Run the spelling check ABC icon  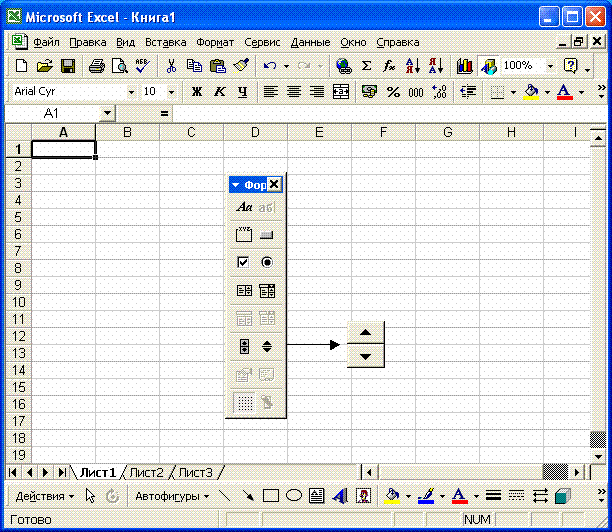[x=142, y=66]
